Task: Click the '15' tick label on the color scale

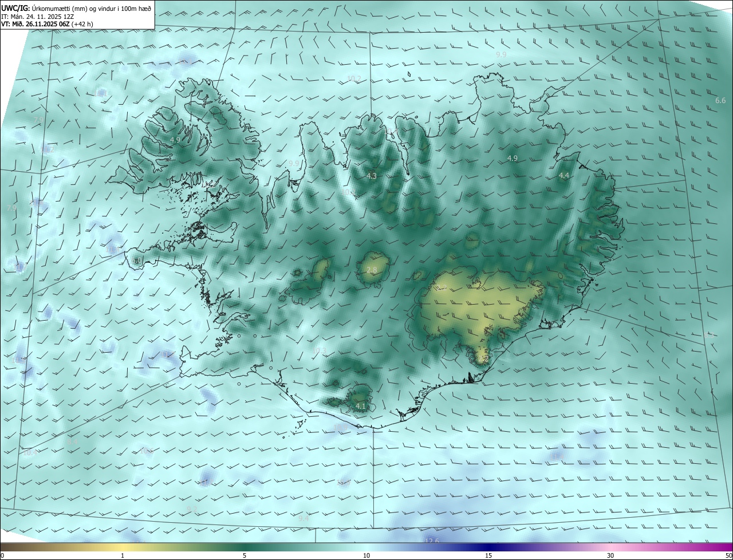Action: (x=488, y=555)
